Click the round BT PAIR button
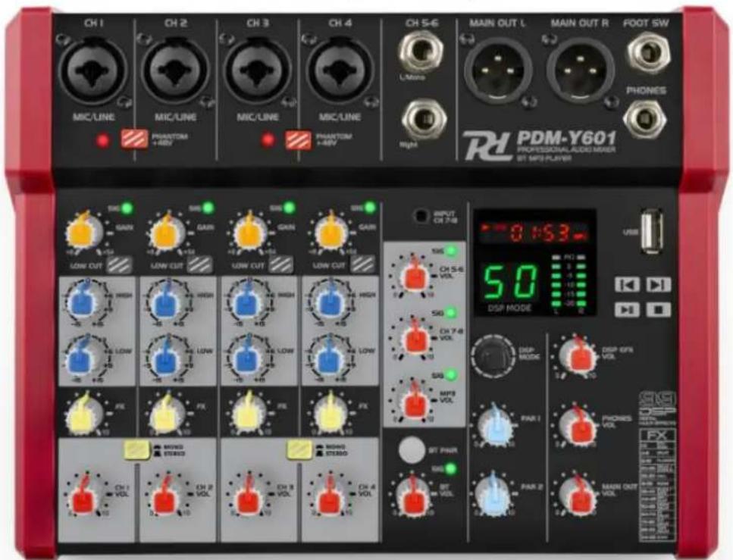This screenshot has width=733, height=560. point(412,449)
